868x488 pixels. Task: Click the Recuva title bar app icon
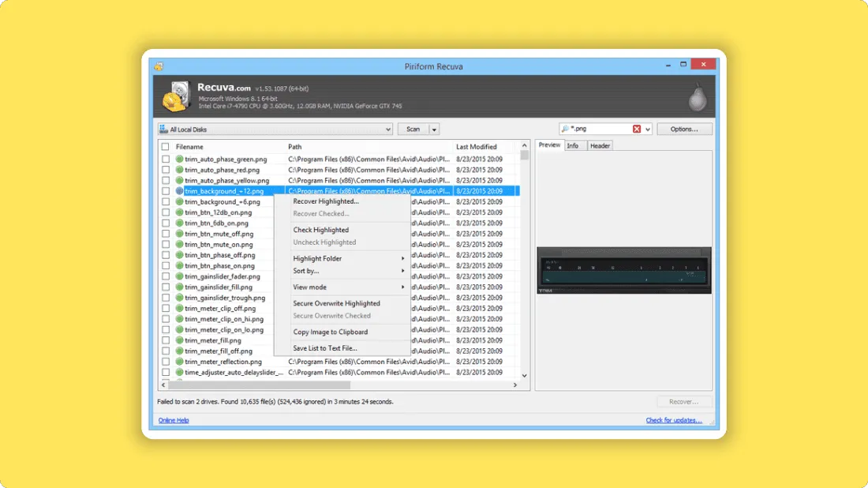coord(159,66)
